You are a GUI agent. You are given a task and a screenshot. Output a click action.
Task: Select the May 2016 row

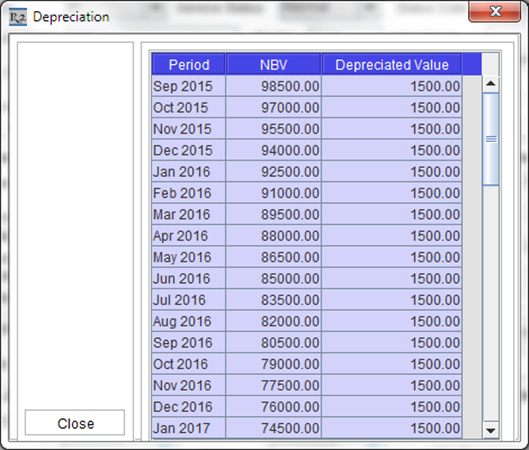point(307,257)
